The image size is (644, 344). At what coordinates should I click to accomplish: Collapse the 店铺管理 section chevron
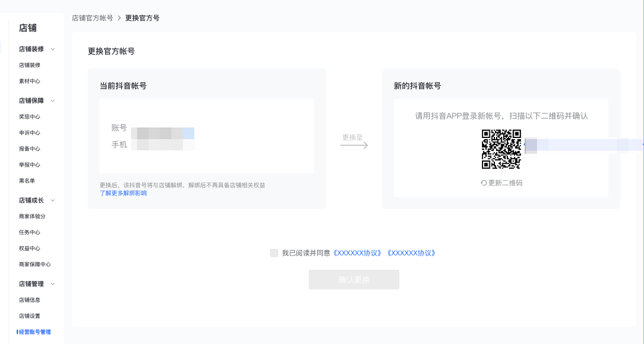(x=53, y=284)
